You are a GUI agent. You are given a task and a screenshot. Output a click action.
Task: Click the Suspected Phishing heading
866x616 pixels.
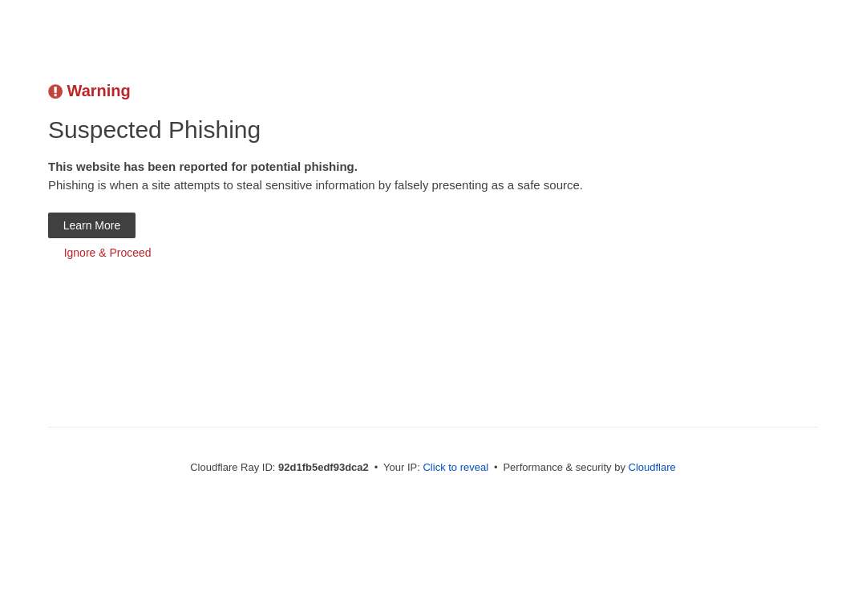(154, 131)
